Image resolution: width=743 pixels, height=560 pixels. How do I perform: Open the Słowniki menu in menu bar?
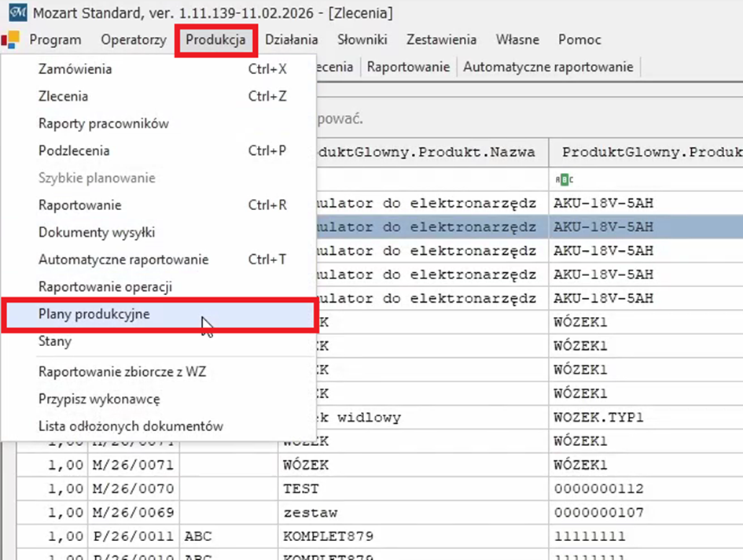362,39
